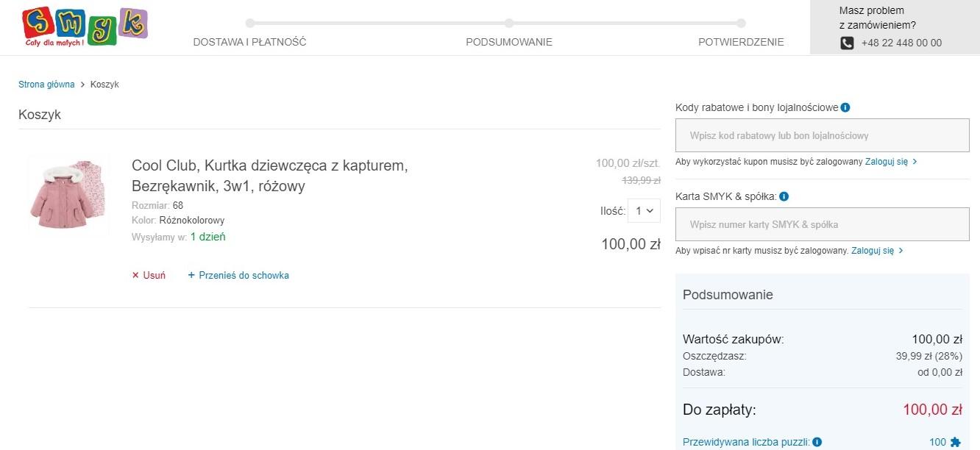
Task: Open the SMYK logo home page
Action: point(85,27)
